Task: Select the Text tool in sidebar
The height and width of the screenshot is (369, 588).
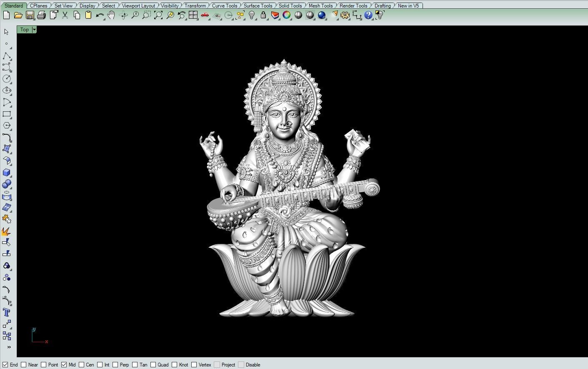Action: (7, 312)
